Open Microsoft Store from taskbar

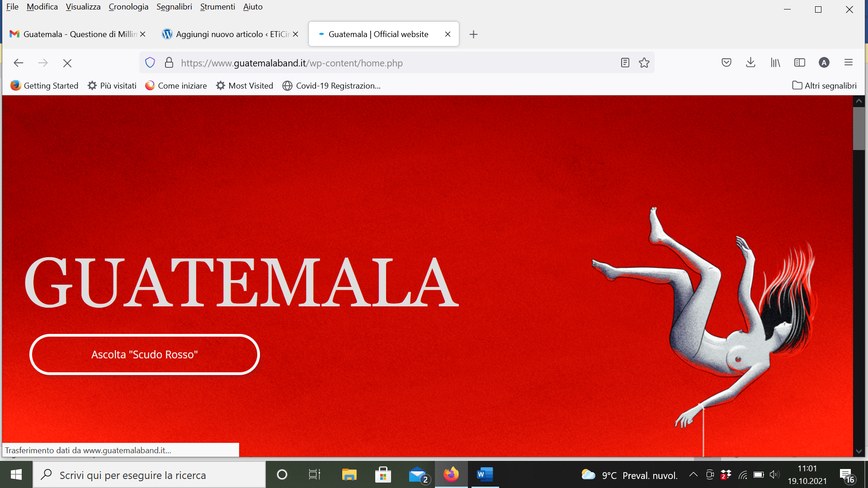[x=383, y=474]
